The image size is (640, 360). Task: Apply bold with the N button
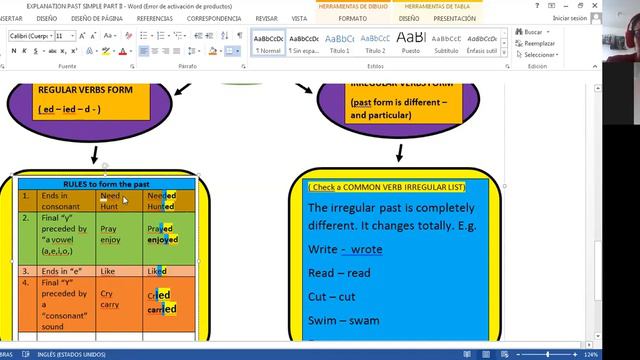click(14, 51)
